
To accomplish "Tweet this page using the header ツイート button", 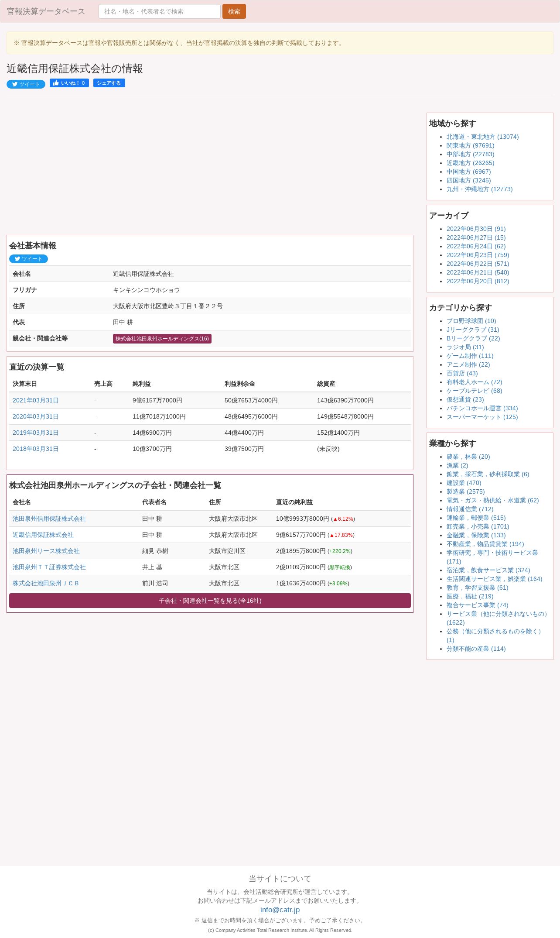I will pos(26,84).
